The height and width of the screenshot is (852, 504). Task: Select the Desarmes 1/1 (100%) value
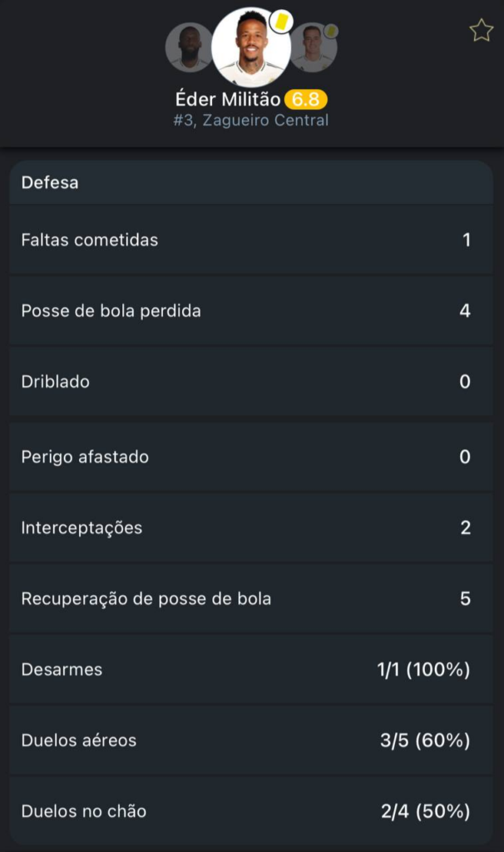click(424, 670)
